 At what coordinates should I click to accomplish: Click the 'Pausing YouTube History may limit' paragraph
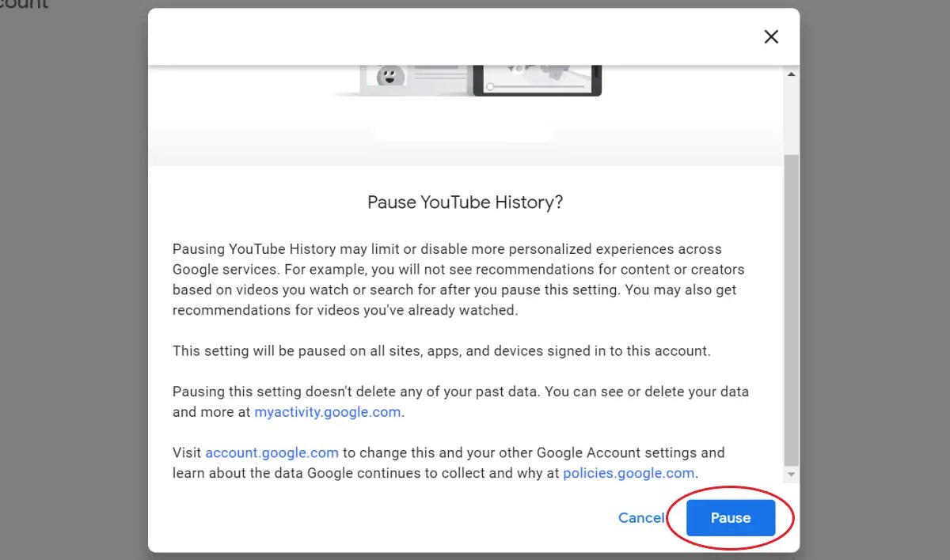pyautogui.click(x=459, y=279)
